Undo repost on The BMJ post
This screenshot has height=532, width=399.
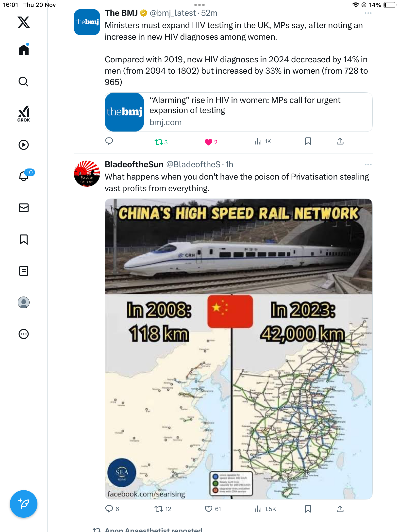(x=161, y=142)
